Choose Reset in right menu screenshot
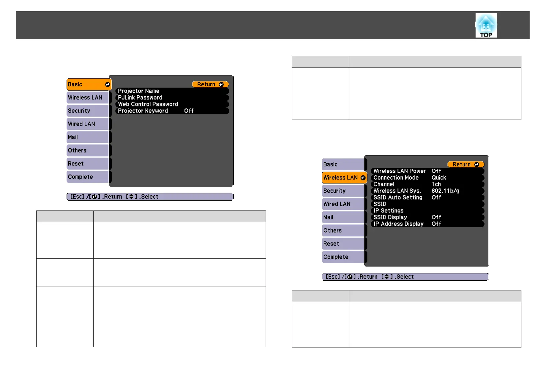 pos(344,243)
